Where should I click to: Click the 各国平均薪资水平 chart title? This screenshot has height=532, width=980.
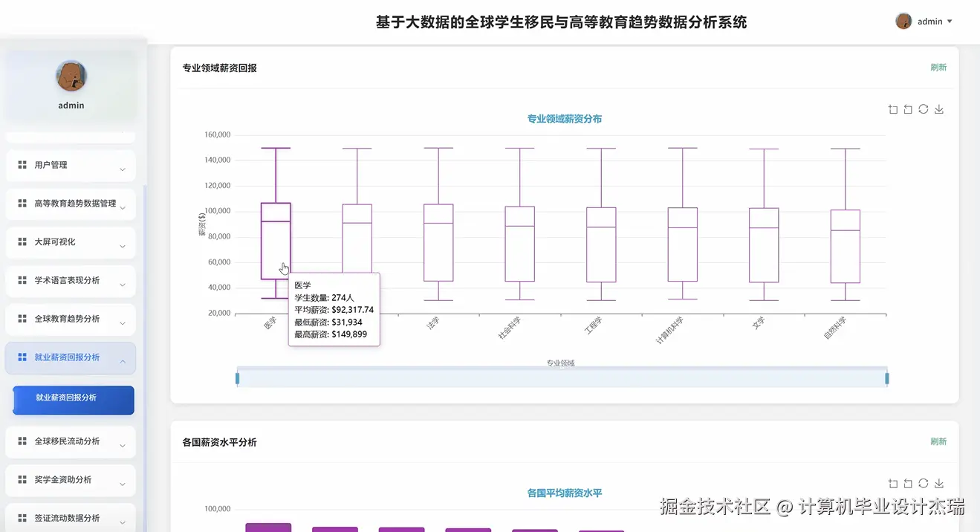pos(565,493)
